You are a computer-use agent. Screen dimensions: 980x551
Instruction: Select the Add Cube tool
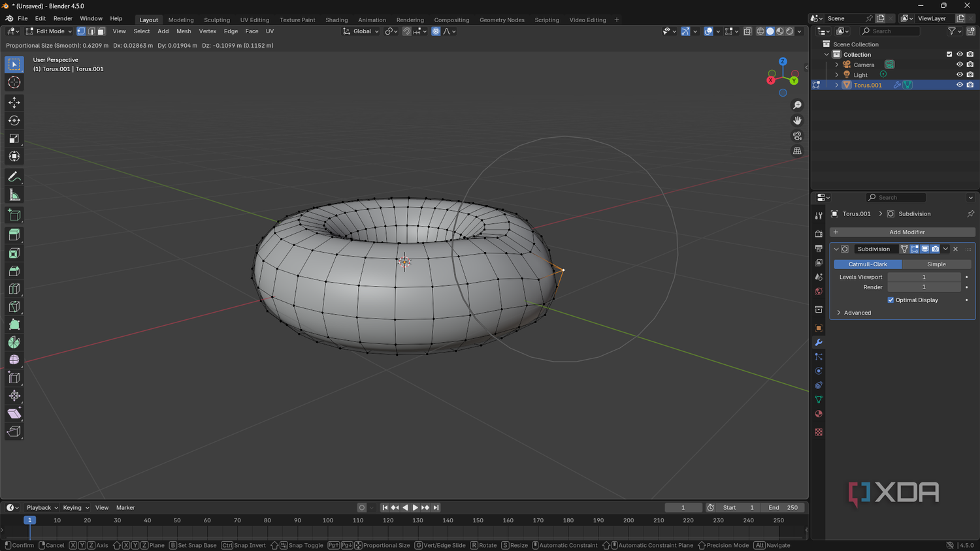[x=14, y=215]
